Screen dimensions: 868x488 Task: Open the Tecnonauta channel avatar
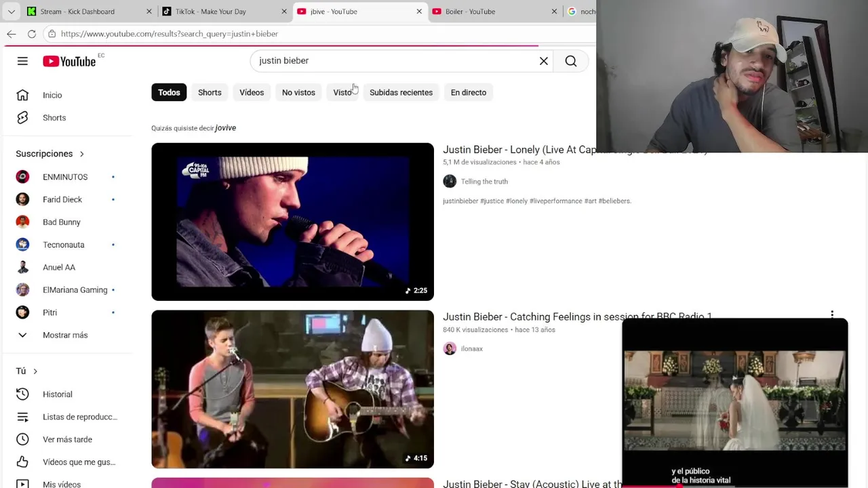22,245
